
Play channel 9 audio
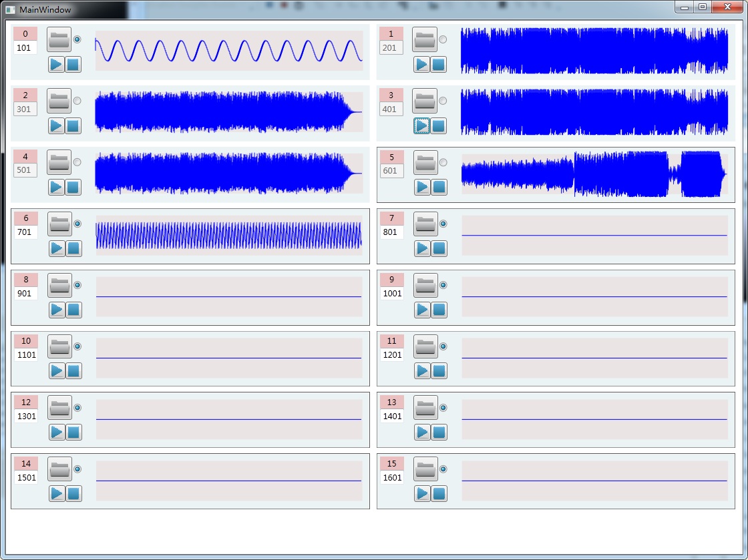click(x=423, y=310)
